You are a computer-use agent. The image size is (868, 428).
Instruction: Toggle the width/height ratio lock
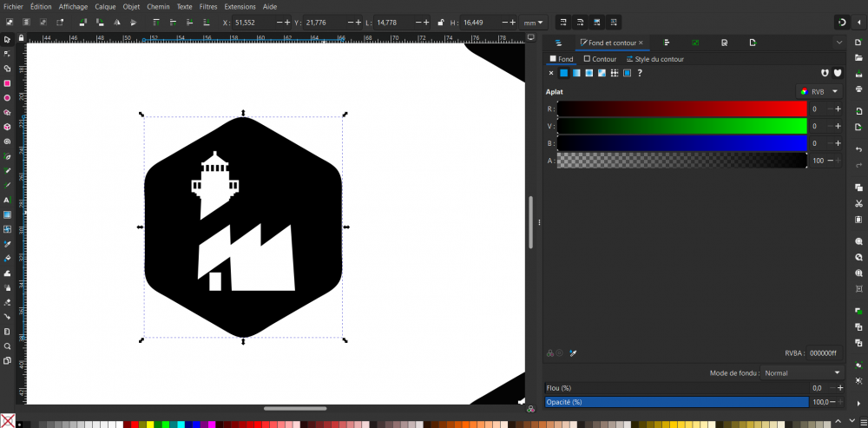[x=441, y=23]
